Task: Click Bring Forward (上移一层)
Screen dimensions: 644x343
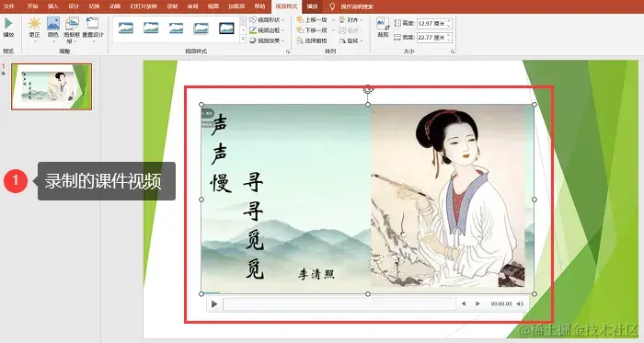Action: pos(312,19)
